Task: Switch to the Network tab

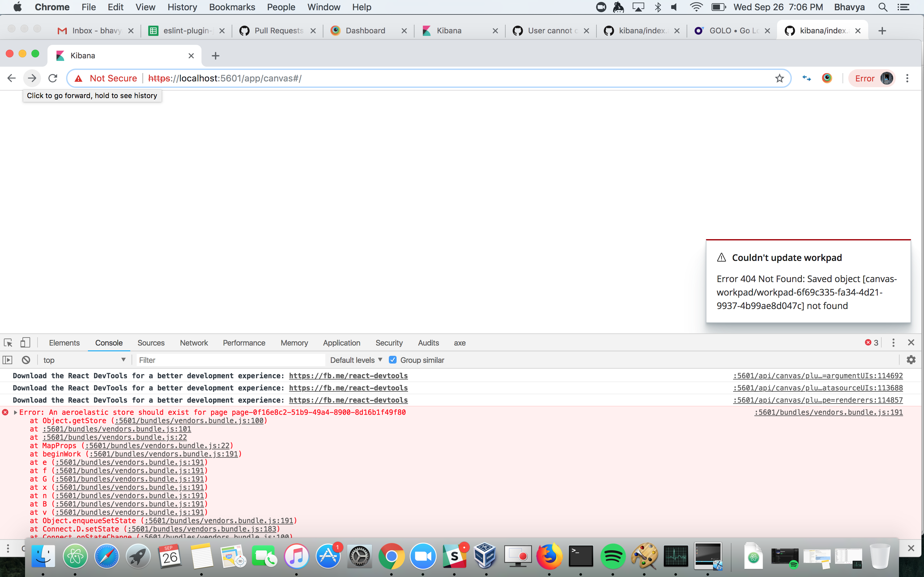Action: pyautogui.click(x=194, y=343)
